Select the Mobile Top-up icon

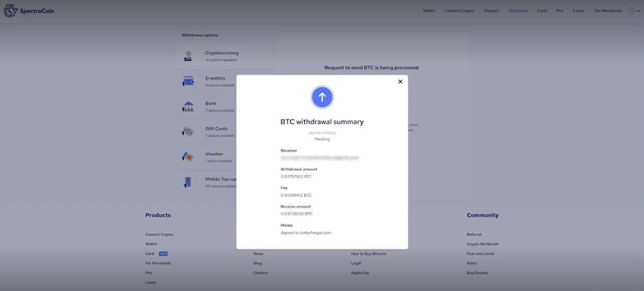[188, 182]
